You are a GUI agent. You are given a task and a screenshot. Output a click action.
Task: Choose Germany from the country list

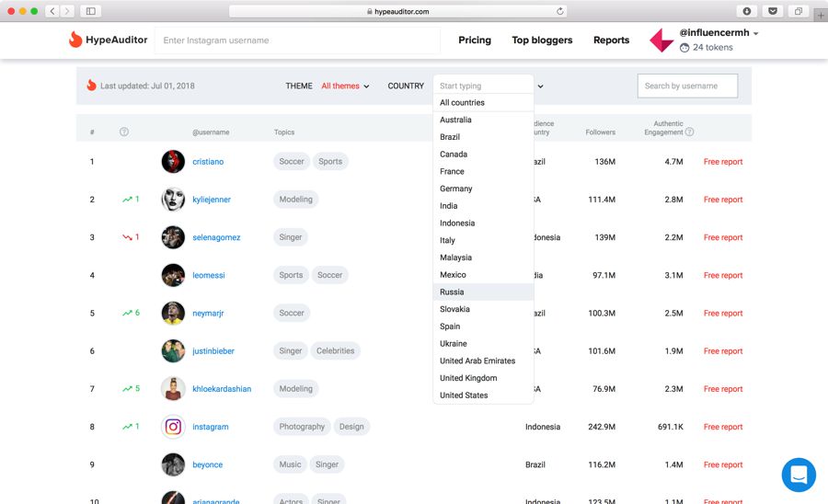[x=483, y=189]
